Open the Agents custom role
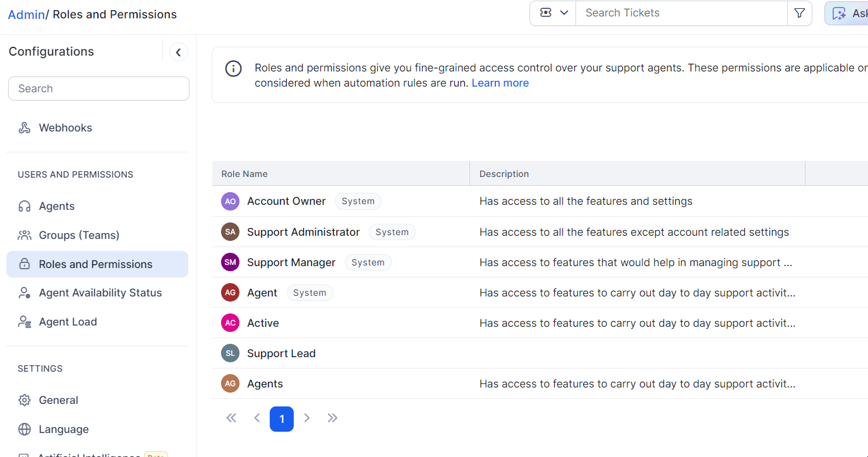This screenshot has width=868, height=457. [x=265, y=384]
